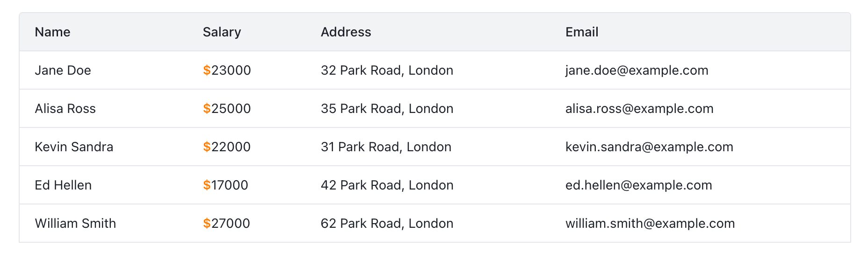Click the Name column header
This screenshot has height=253, width=868.
[52, 32]
